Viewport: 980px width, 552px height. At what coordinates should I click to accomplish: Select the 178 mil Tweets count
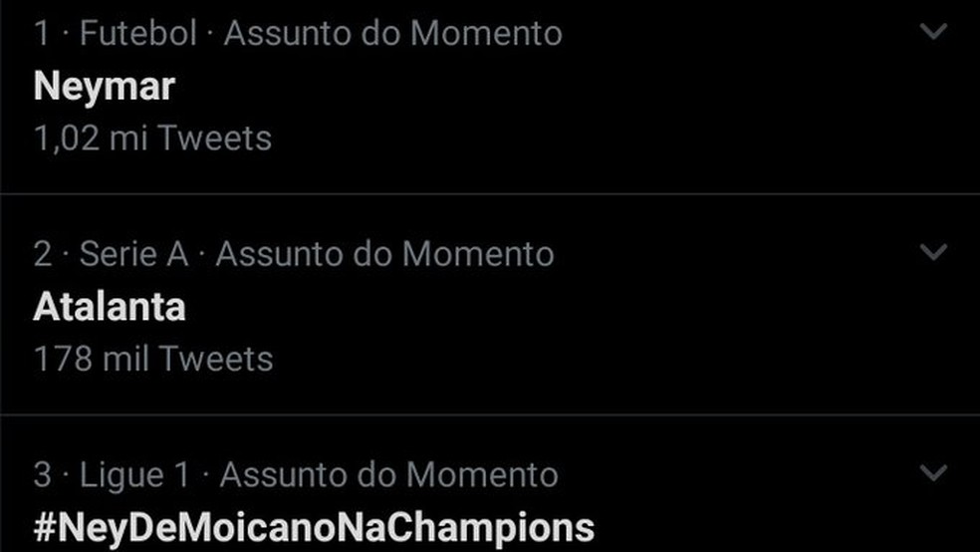153,358
